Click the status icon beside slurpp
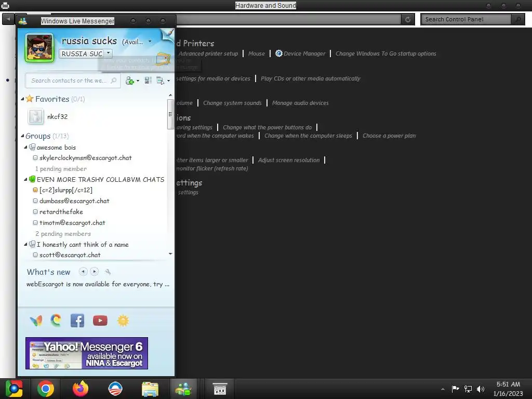532x399 pixels. (x=35, y=190)
